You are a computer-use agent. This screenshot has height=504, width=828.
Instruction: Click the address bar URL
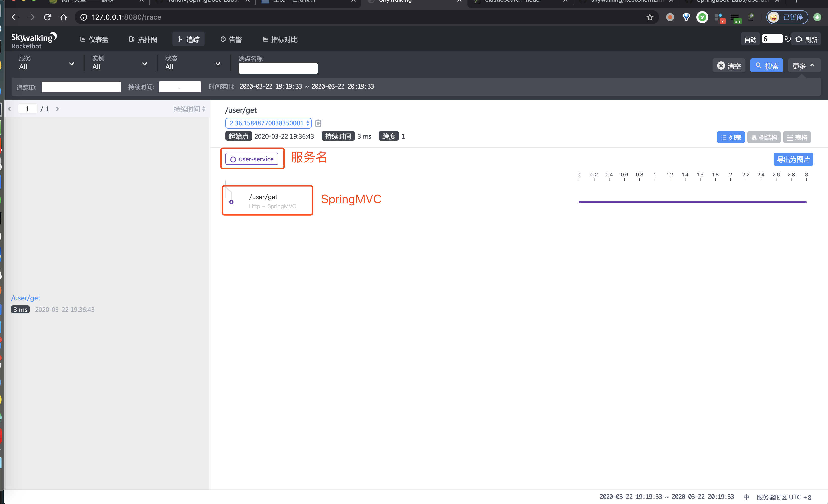pos(126,17)
